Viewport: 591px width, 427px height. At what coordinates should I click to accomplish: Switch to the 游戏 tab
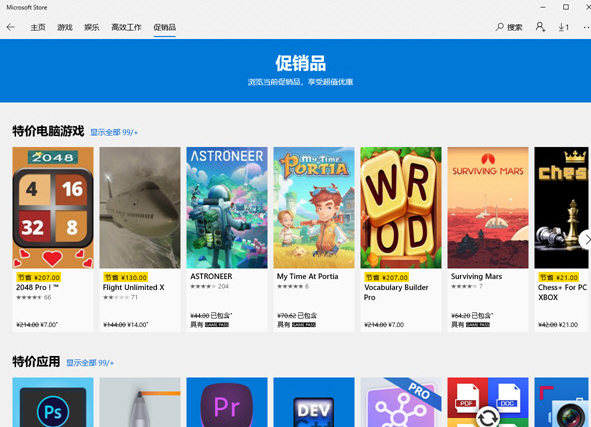coord(64,27)
